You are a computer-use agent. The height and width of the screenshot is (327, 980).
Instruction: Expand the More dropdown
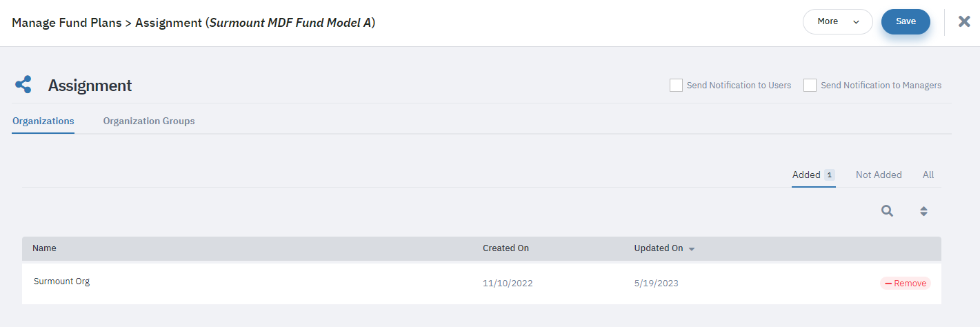click(838, 21)
